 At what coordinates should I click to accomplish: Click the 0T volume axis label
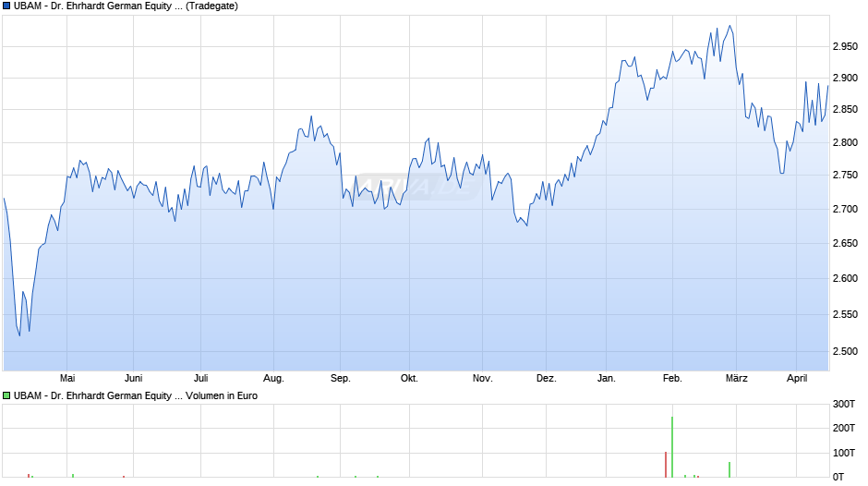click(838, 477)
